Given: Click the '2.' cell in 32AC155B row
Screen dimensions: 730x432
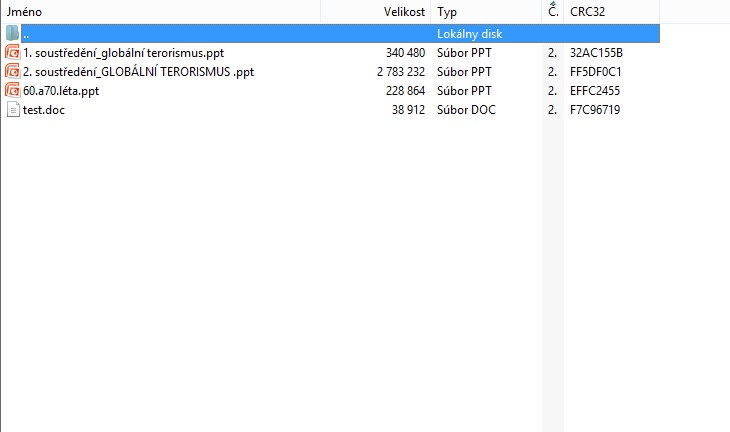Looking at the screenshot, I should 552,53.
